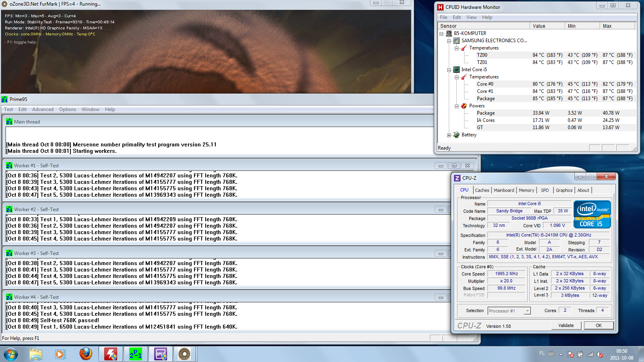Click the muted volume tray icon
This screenshot has width=644, height=362.
(x=600, y=354)
